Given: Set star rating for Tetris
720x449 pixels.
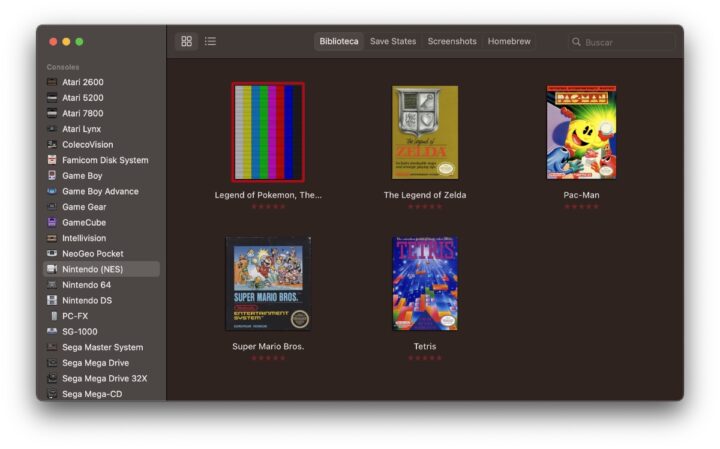Looking at the screenshot, I should 425,358.
